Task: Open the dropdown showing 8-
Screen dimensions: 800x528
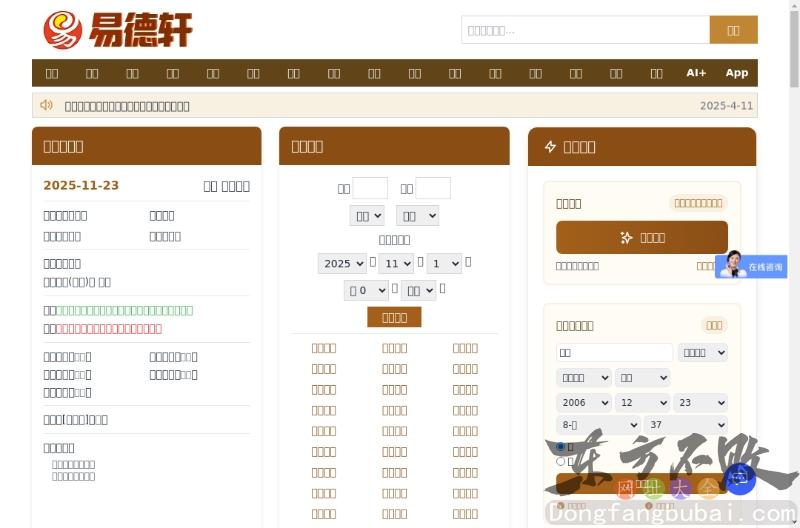Action: point(597,425)
